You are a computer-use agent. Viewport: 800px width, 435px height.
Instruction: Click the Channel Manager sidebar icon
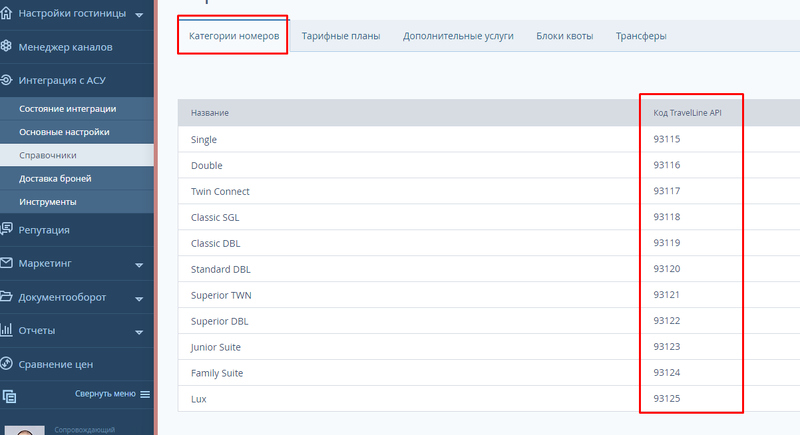pos(7,47)
